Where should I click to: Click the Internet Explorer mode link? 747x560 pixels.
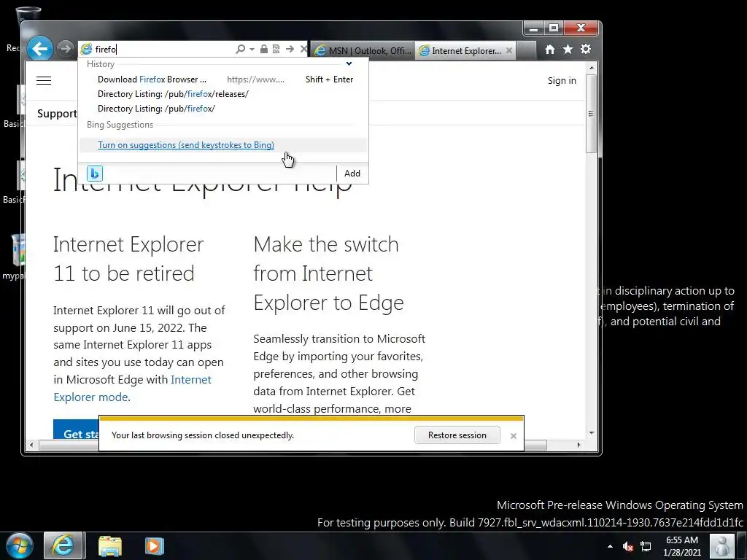click(133, 388)
